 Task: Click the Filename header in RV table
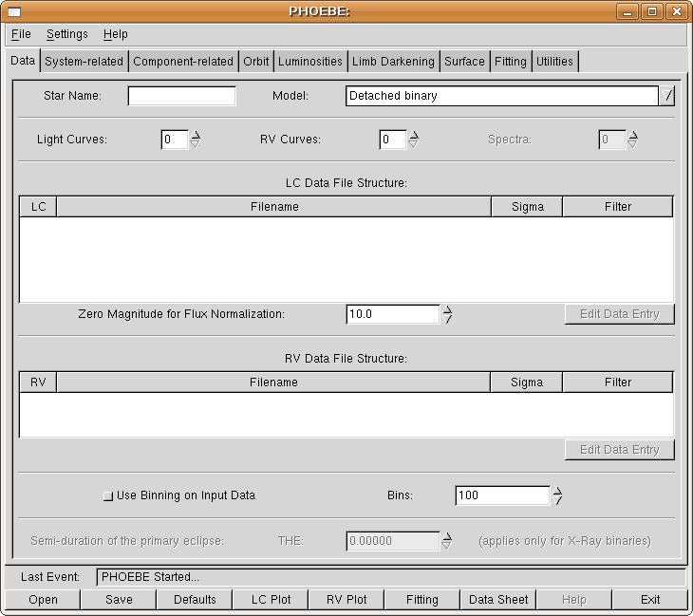click(x=273, y=383)
